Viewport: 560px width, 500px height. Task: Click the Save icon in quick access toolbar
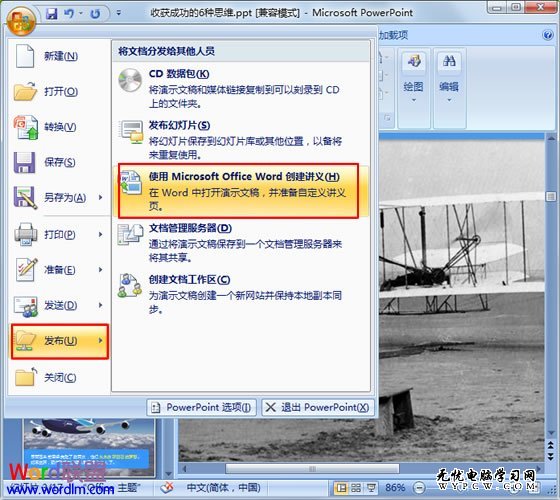tap(51, 14)
